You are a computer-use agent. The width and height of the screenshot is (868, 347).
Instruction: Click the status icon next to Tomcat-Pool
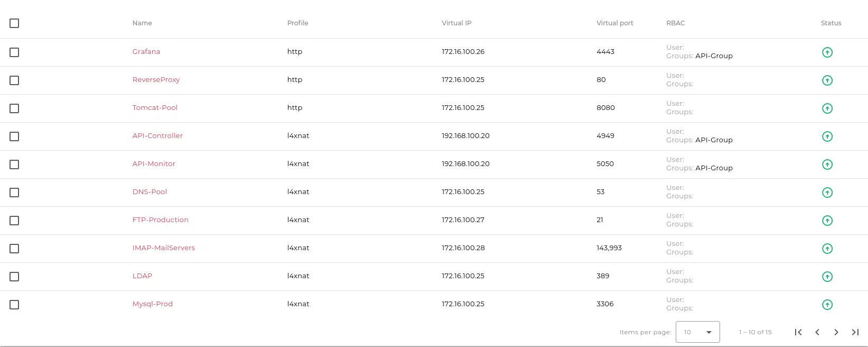827,108
